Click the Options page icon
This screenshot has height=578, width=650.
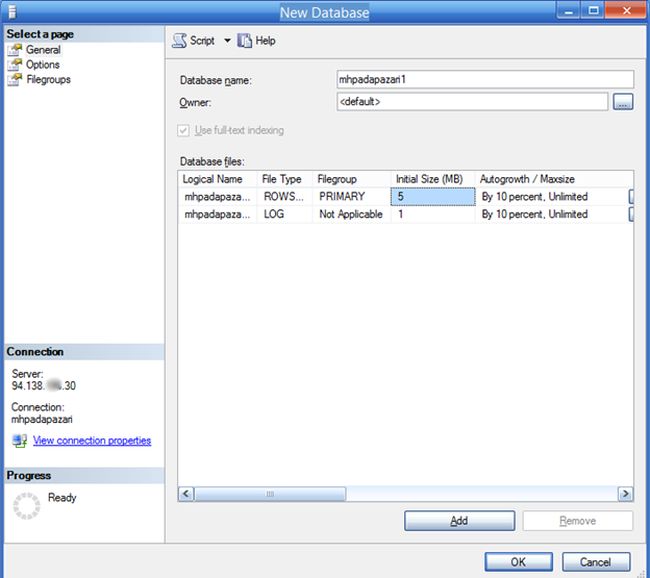click(x=15, y=65)
